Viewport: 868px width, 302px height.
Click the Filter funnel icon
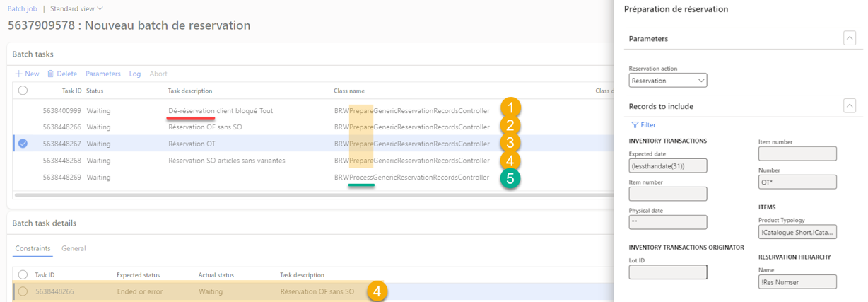[634, 124]
